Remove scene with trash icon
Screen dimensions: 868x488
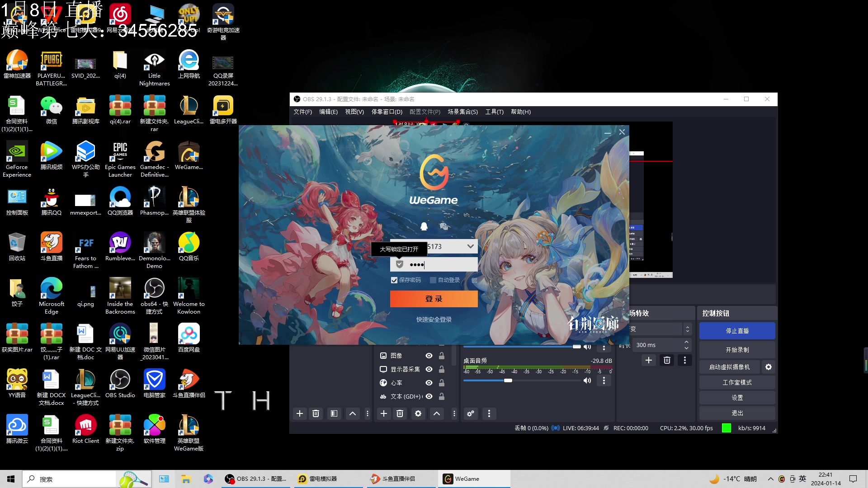[x=316, y=413]
